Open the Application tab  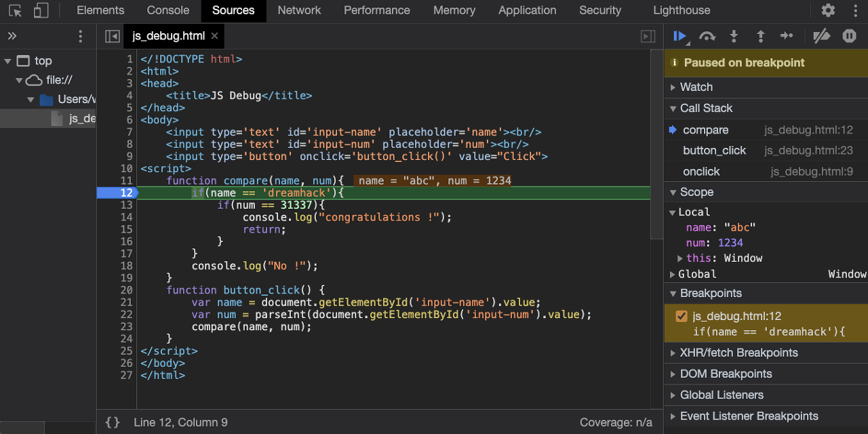528,11
